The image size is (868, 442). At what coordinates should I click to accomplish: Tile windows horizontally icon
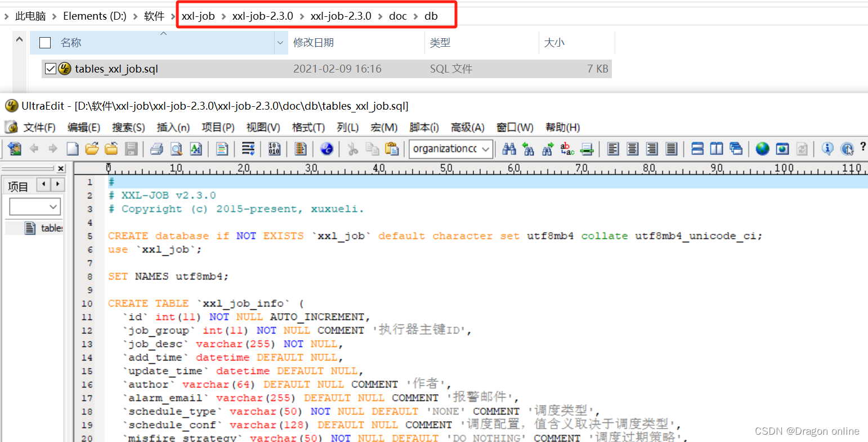[x=697, y=148]
